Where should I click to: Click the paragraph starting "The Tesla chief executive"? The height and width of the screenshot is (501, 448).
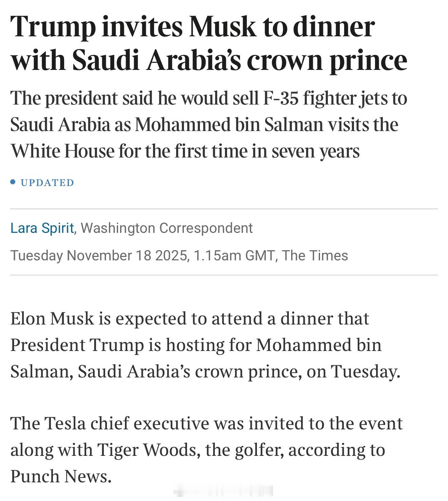tap(206, 449)
